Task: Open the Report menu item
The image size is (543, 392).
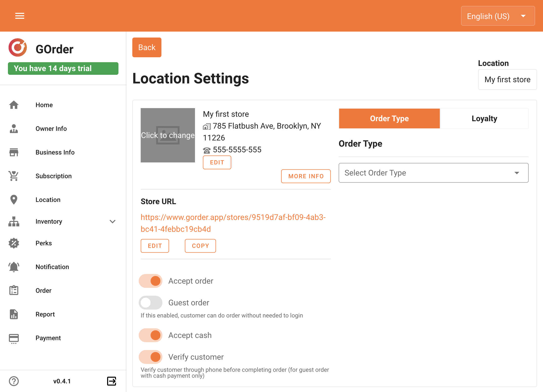Action: coord(63,314)
